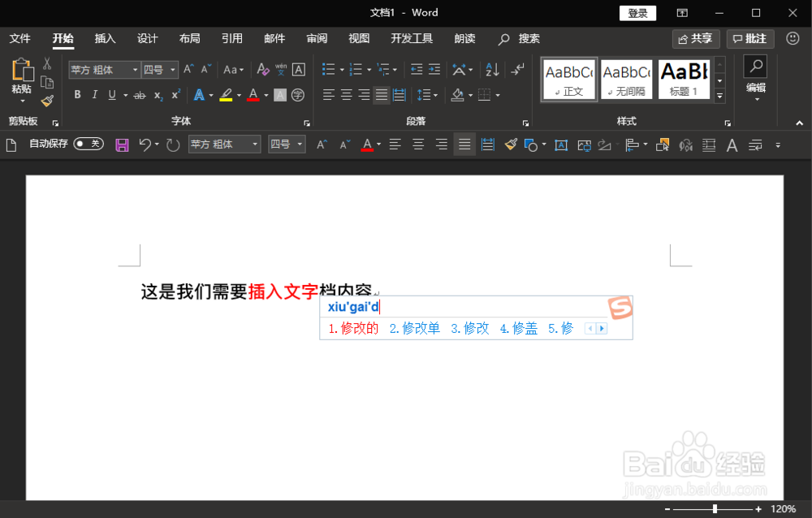Click the 登录 sign-in button
This screenshot has width=812, height=518.
pyautogui.click(x=637, y=12)
